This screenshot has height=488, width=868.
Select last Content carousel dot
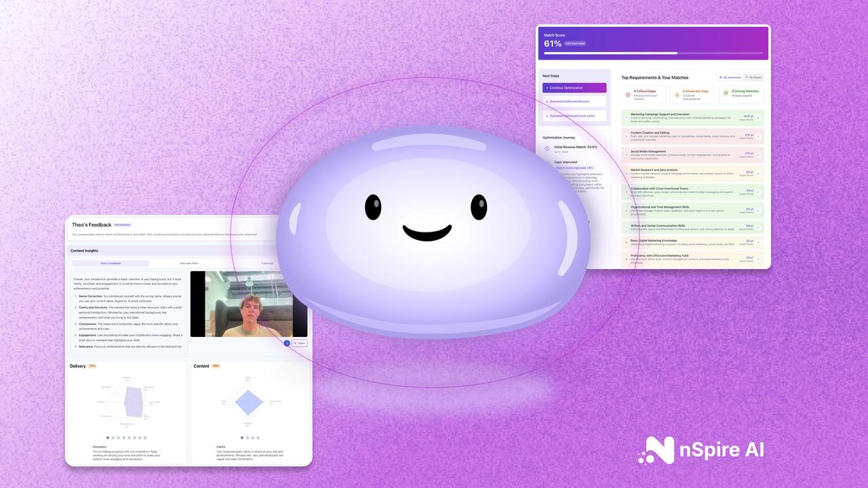click(258, 438)
